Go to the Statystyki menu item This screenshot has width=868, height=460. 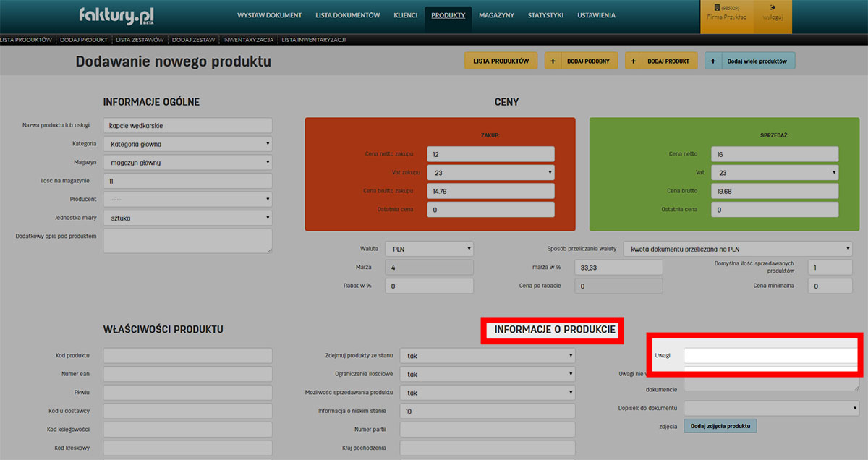[x=545, y=15]
